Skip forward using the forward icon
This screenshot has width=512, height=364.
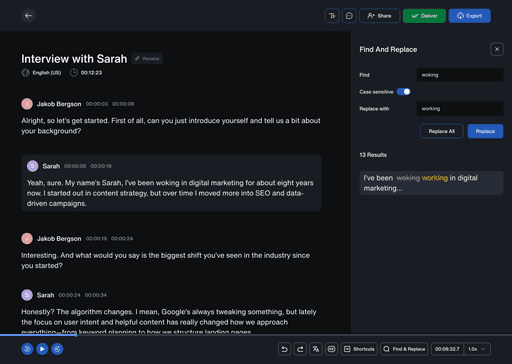pos(57,349)
